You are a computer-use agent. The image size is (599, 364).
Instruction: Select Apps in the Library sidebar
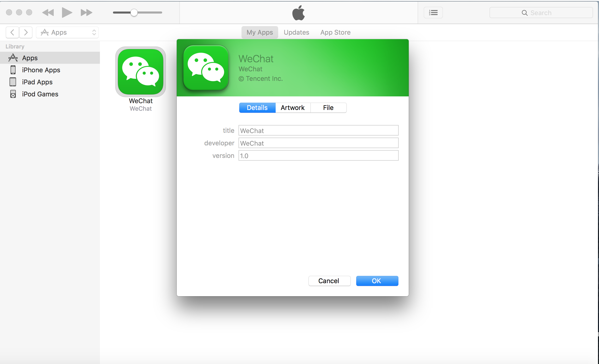pos(30,58)
